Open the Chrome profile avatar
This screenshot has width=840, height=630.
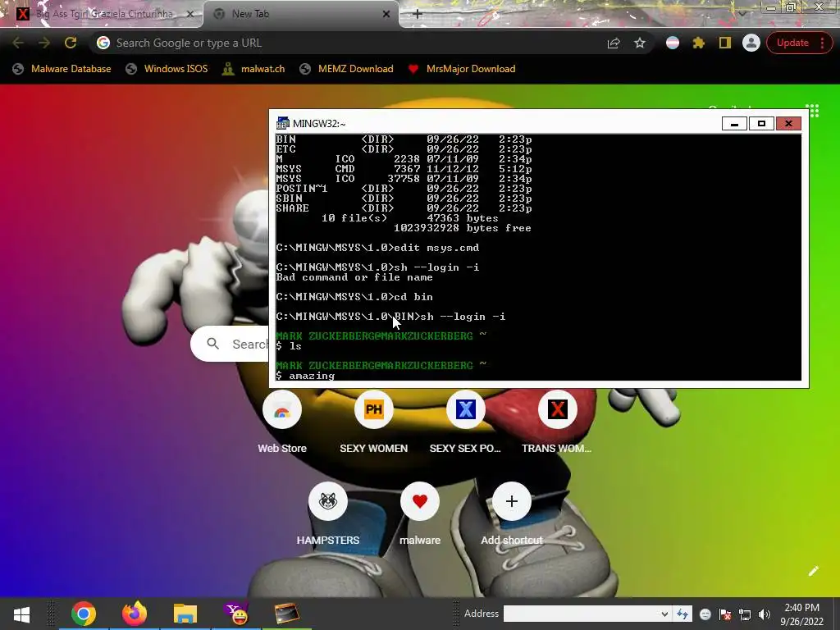tap(751, 43)
